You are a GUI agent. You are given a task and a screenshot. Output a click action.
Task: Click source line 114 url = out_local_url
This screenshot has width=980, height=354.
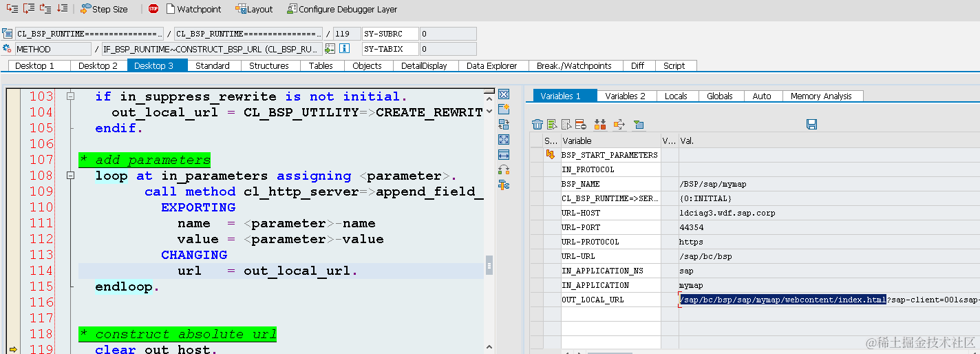268,271
